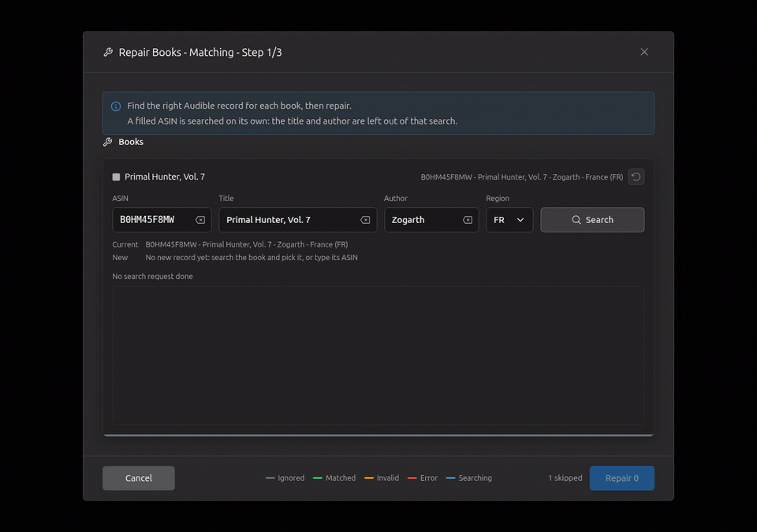Open the Region dropdown showing FR
The height and width of the screenshot is (532, 757).
pyautogui.click(x=509, y=220)
